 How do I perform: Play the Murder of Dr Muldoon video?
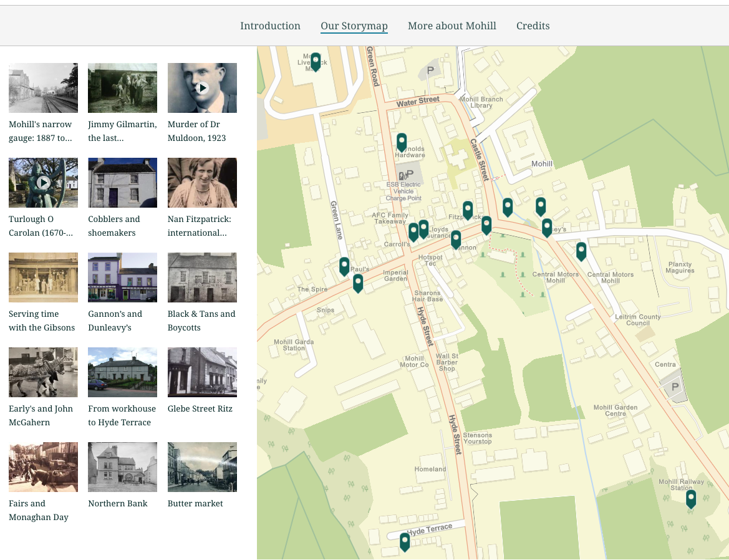[x=202, y=88]
